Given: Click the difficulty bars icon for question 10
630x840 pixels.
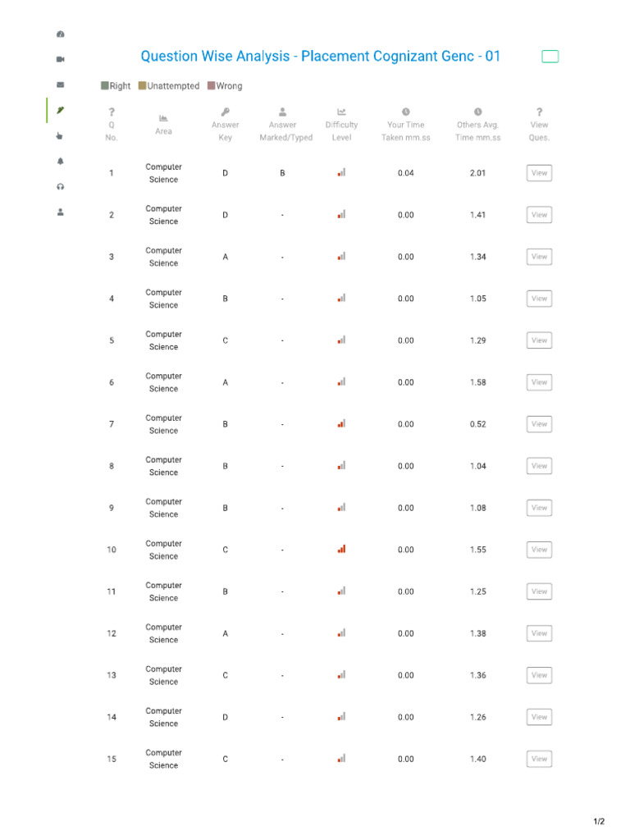Looking at the screenshot, I should pyautogui.click(x=341, y=549).
